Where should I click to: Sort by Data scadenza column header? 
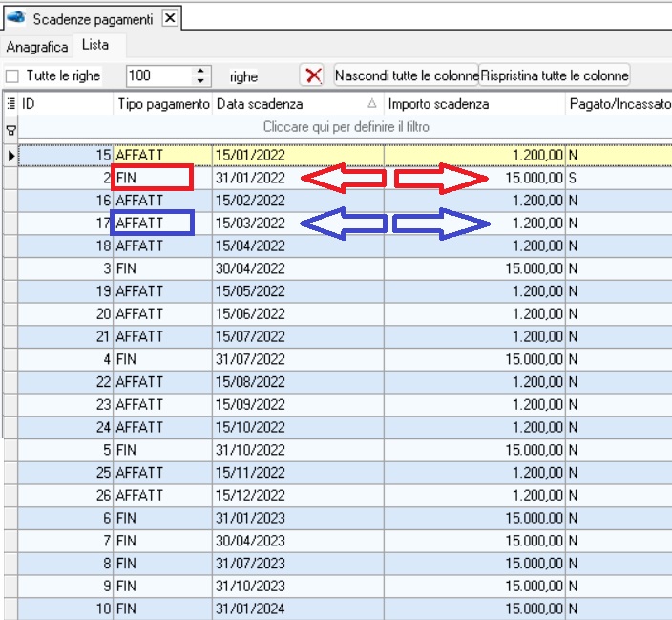pyautogui.click(x=298, y=104)
